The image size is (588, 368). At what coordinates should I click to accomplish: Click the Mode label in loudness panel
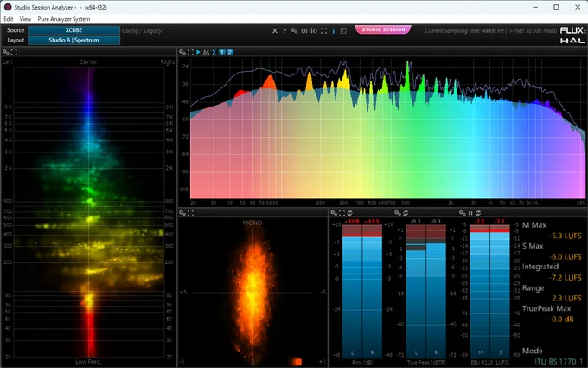click(533, 351)
